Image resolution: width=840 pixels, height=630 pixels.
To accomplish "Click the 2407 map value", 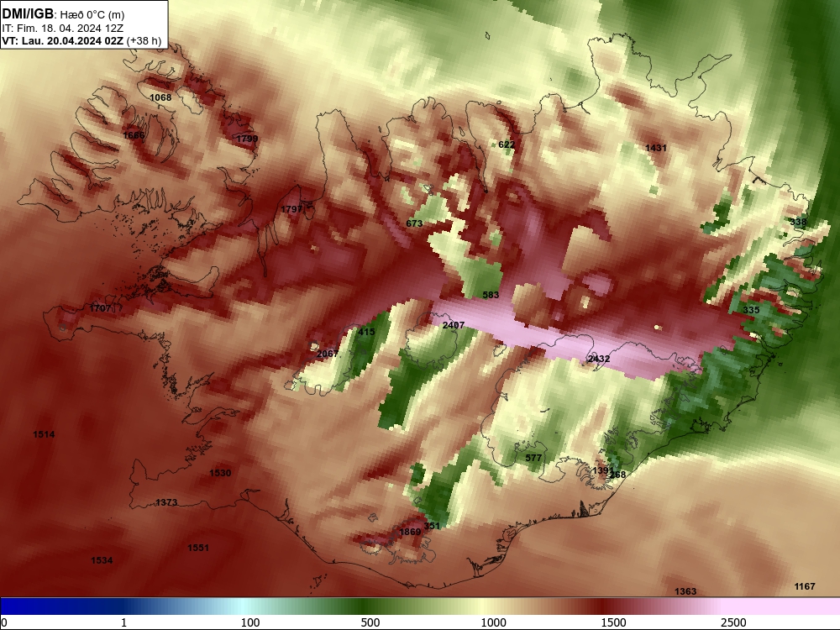I will click(454, 325).
